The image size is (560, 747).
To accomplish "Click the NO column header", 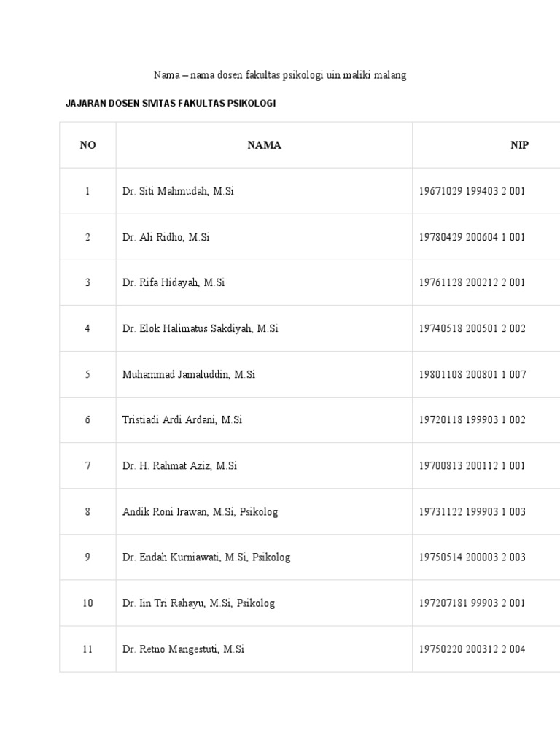I will click(87, 145).
